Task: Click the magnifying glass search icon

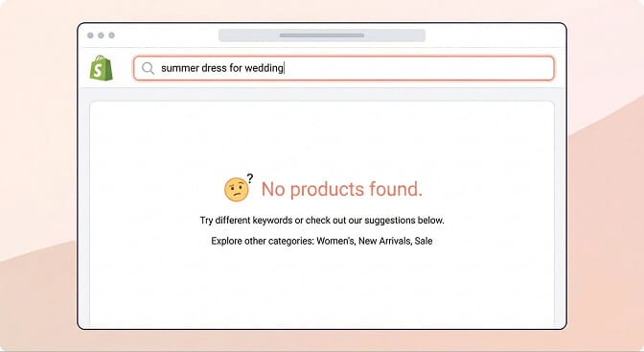Action: 148,68
